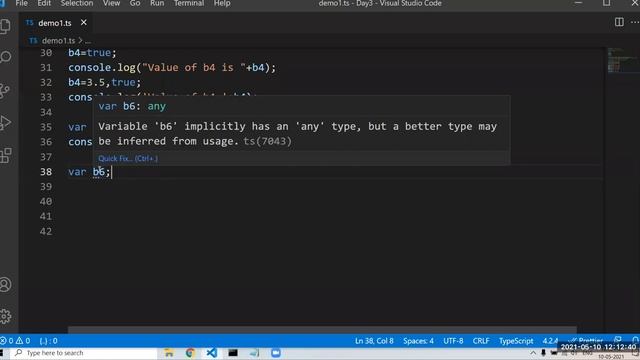Click the b6 variable on line 38
The height and width of the screenshot is (360, 640).
point(98,171)
